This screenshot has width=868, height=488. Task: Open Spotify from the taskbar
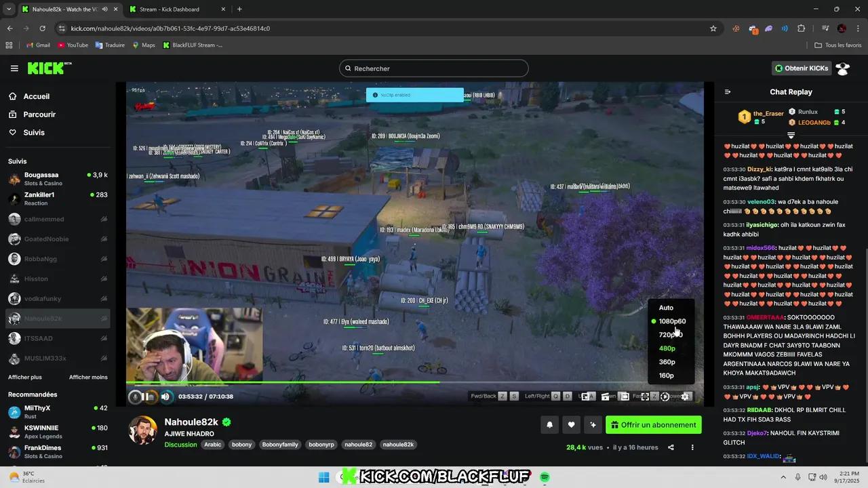click(545, 477)
